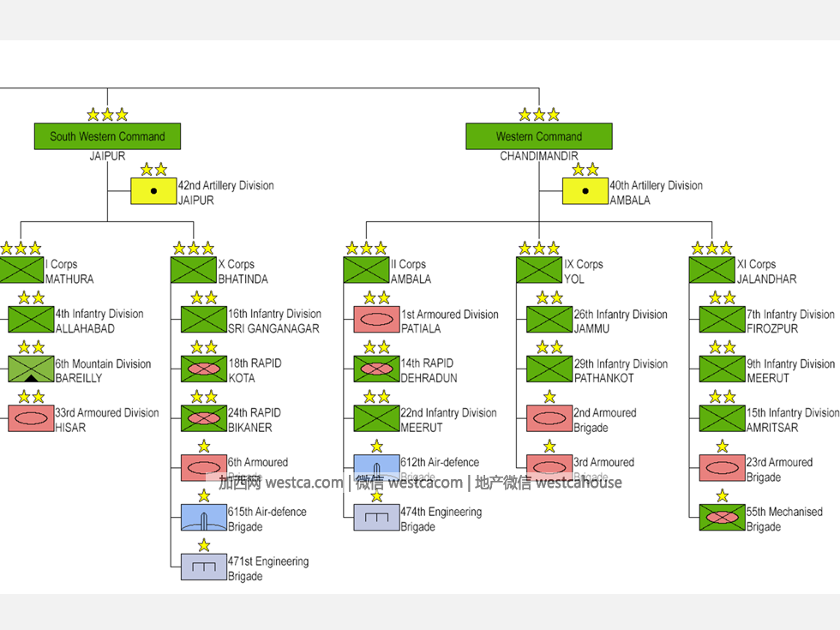Select the 33rd Armoured Division red symbol
The height and width of the screenshot is (630, 840).
[x=31, y=418]
